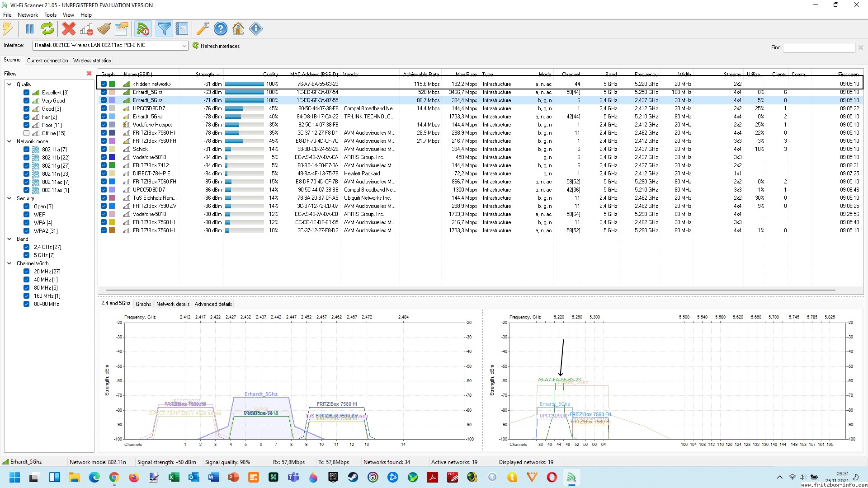This screenshot has height=488, width=868.
Task: Toggle the 5 GHz [7] band filter
Action: pos(26,255)
